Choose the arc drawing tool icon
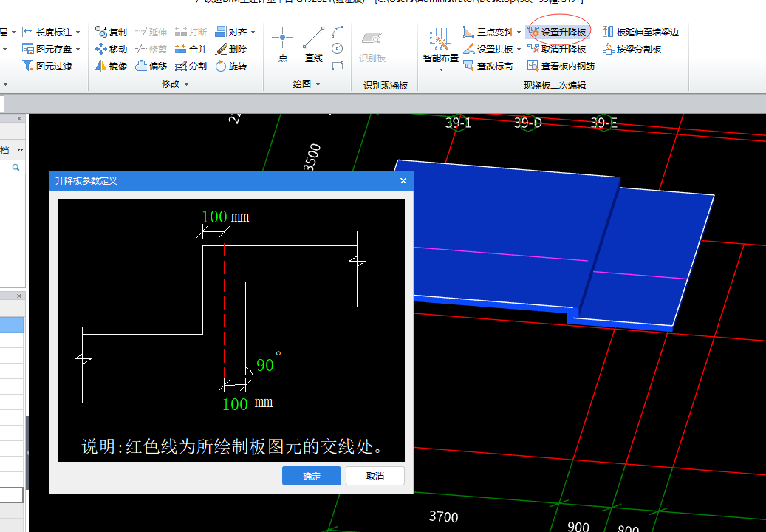Viewport: 766px width, 532px height. pos(338,33)
